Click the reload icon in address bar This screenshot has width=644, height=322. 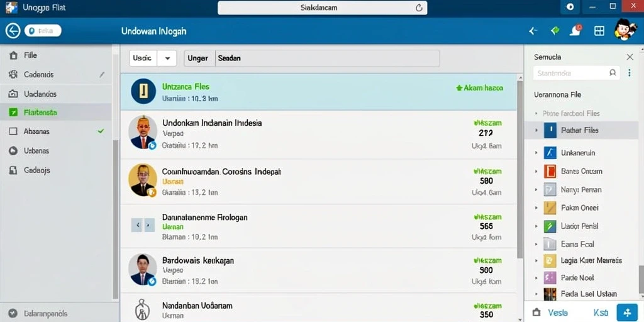click(419, 8)
